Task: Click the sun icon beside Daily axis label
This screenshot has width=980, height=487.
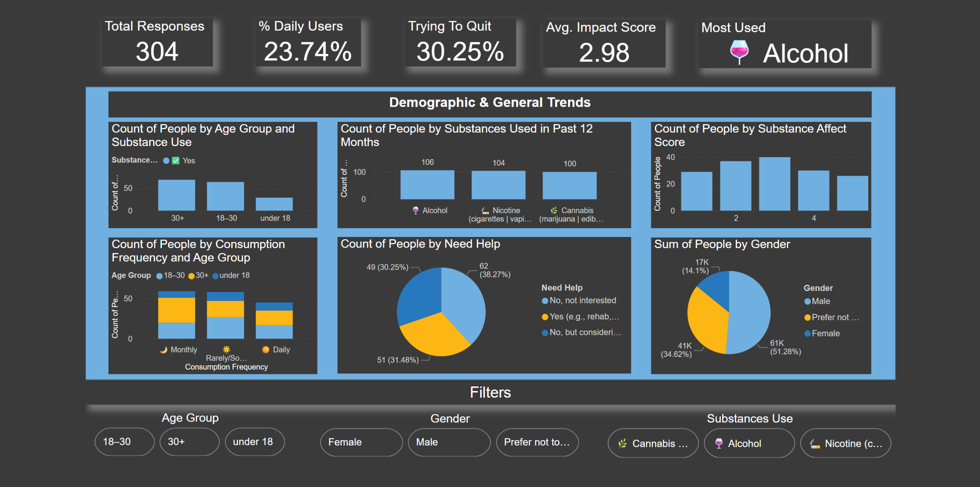Action: 266,349
